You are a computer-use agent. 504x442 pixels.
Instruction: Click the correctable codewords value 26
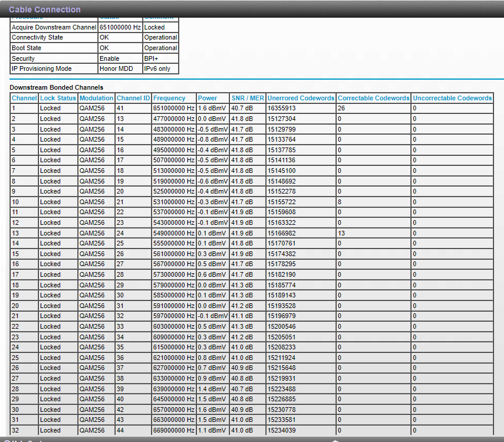pyautogui.click(x=341, y=109)
